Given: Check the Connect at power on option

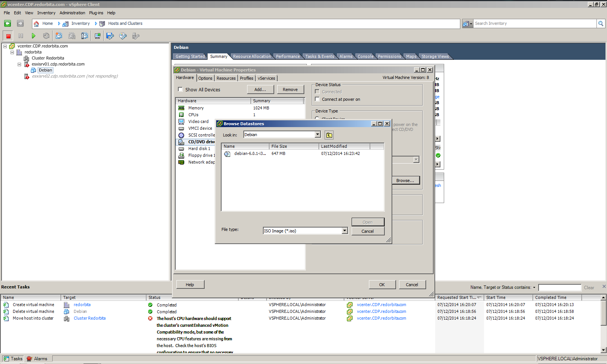Looking at the screenshot, I should pyautogui.click(x=317, y=99).
